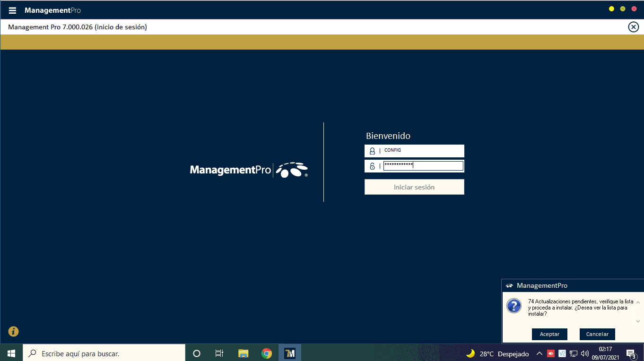The width and height of the screenshot is (644, 361).
Task: Click the user icon beside the CONFIG field
Action: (372, 151)
